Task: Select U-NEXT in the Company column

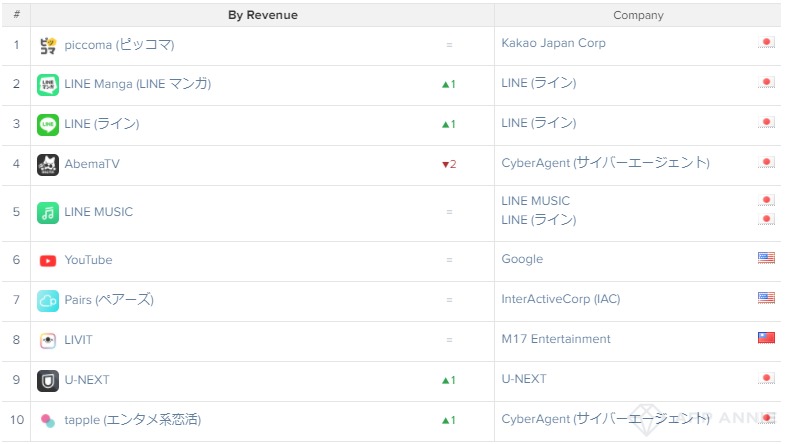Action: 524,379
